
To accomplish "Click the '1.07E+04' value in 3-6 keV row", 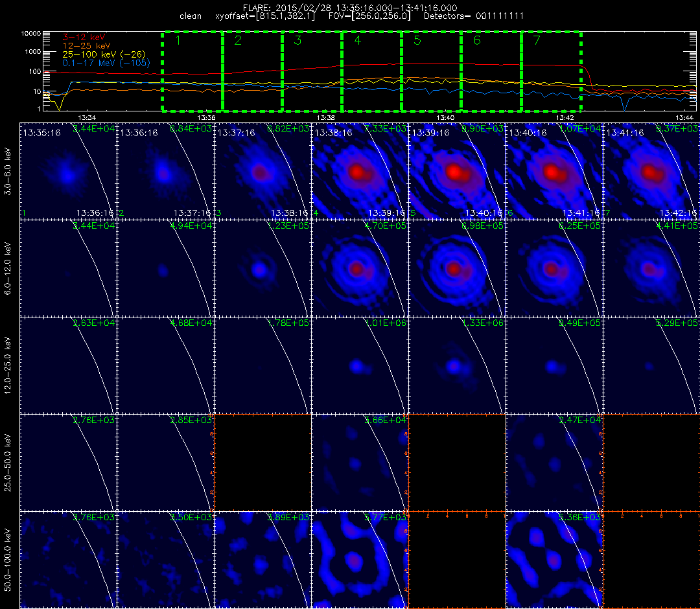I will click(580, 128).
